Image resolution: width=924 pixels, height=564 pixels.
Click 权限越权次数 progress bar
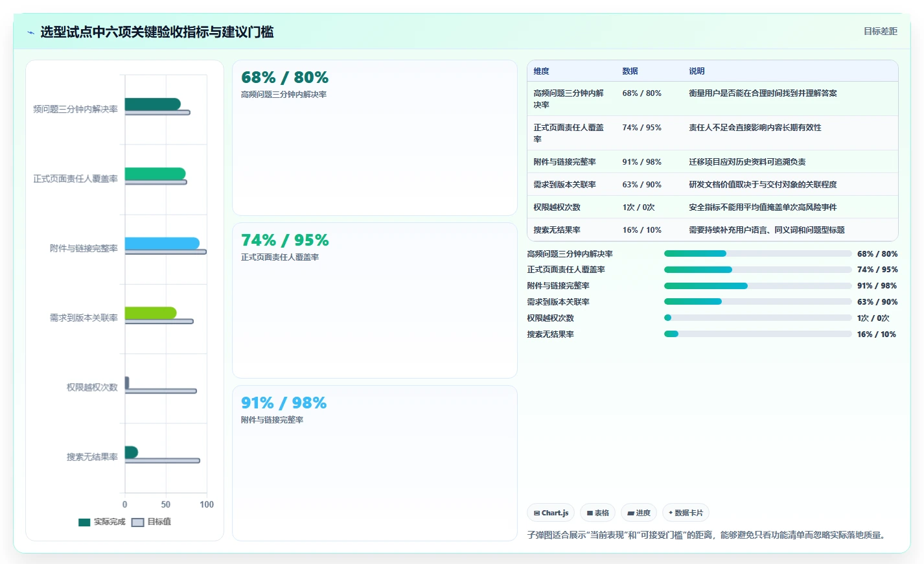(x=757, y=318)
